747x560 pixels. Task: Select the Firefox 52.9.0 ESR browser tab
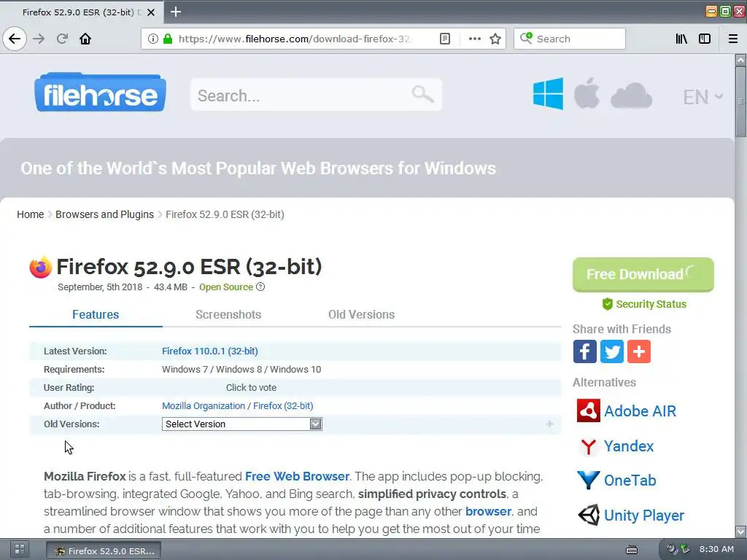[x=82, y=12]
